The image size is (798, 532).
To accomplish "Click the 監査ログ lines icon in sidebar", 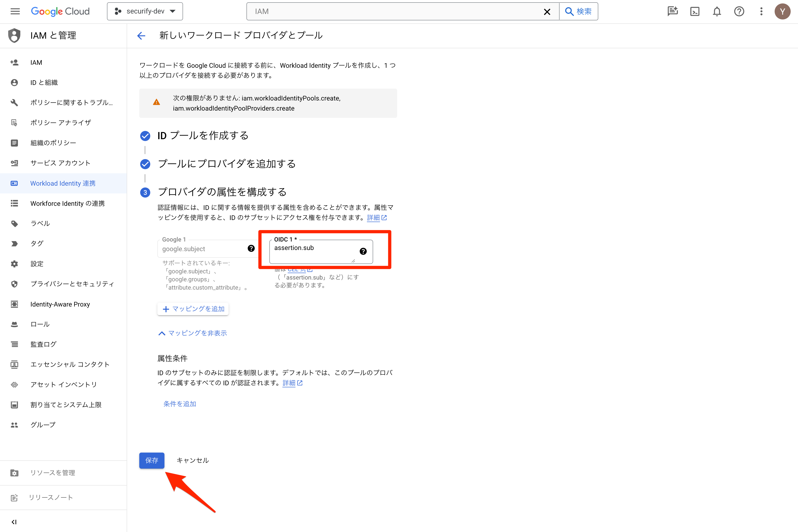I will (x=14, y=344).
